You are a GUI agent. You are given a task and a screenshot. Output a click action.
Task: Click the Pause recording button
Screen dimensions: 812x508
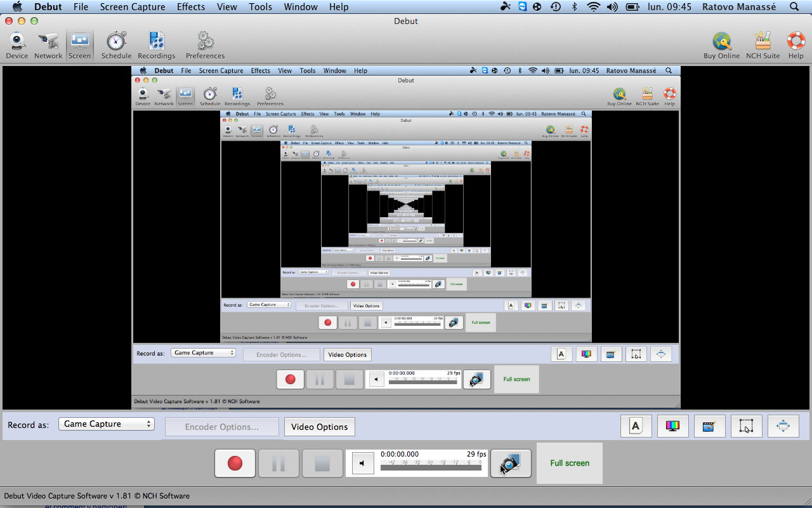click(x=278, y=464)
